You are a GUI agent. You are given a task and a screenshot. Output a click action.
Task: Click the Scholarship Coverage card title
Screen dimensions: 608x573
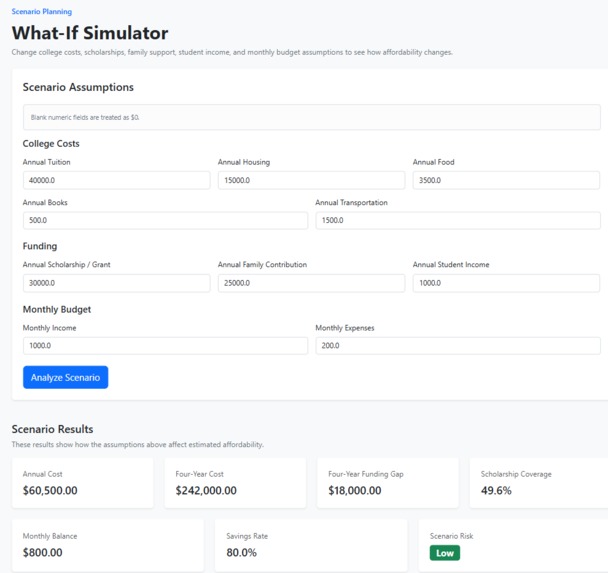point(516,474)
